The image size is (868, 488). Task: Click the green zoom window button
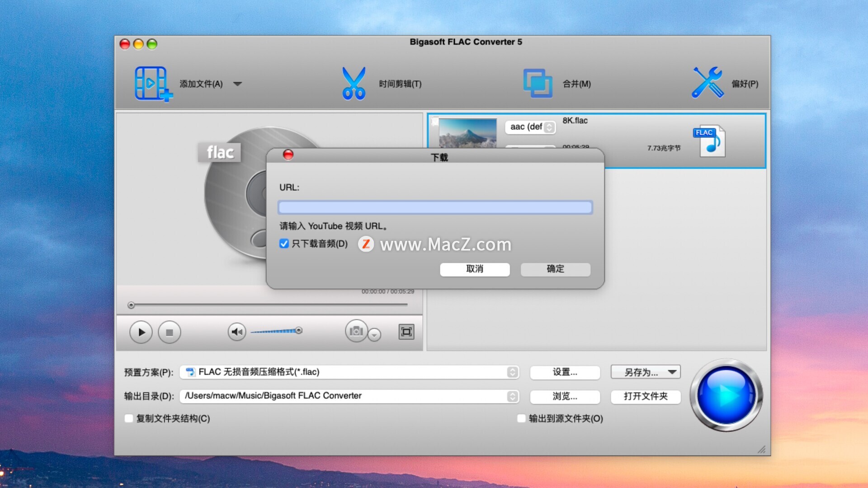(x=152, y=44)
